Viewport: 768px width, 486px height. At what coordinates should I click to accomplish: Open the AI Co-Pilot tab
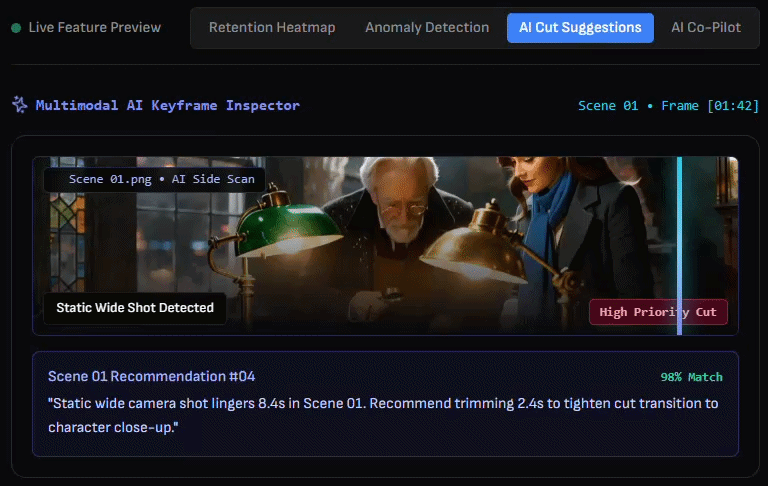pyautogui.click(x=706, y=27)
